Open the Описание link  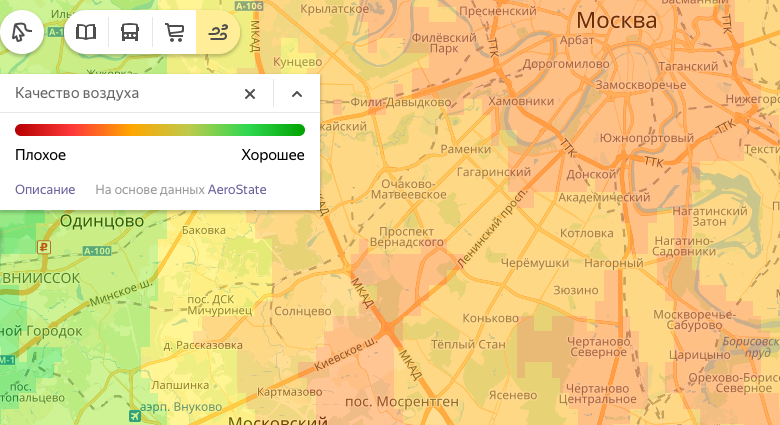[45, 190]
